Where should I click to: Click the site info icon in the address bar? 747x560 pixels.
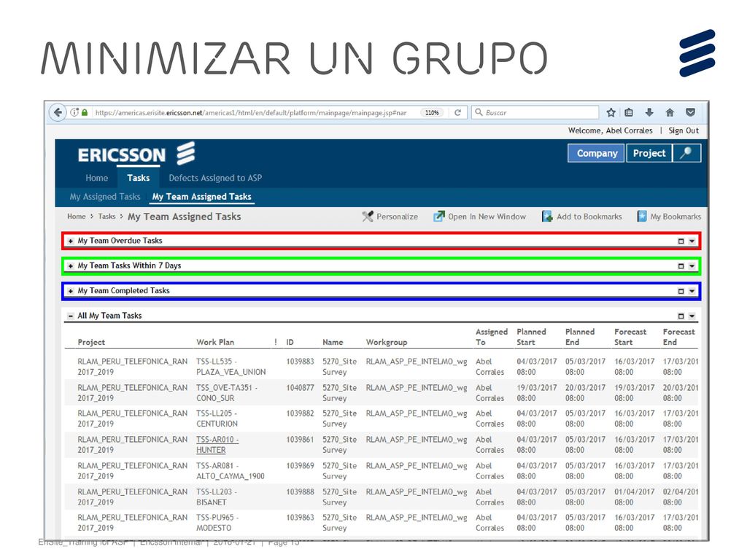[x=74, y=112]
